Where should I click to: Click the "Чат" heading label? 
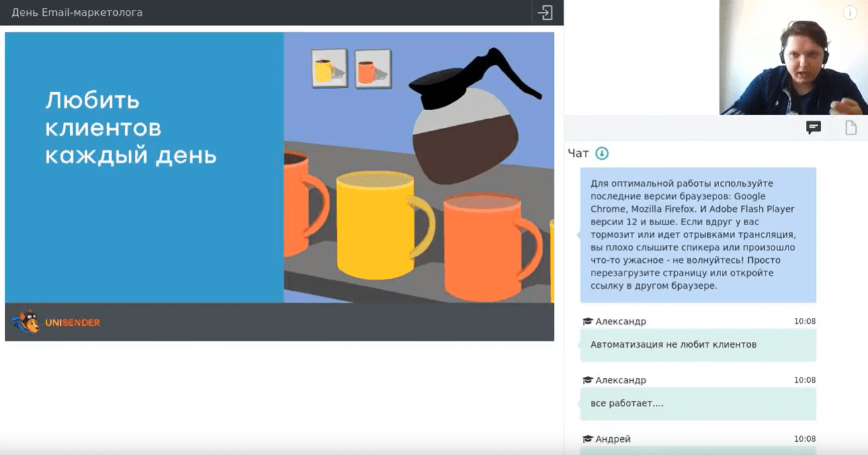click(578, 153)
